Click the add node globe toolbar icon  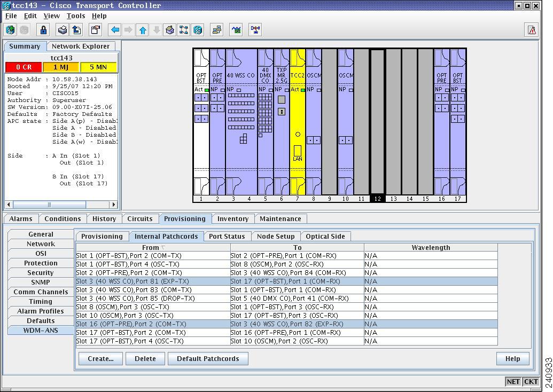10,30
